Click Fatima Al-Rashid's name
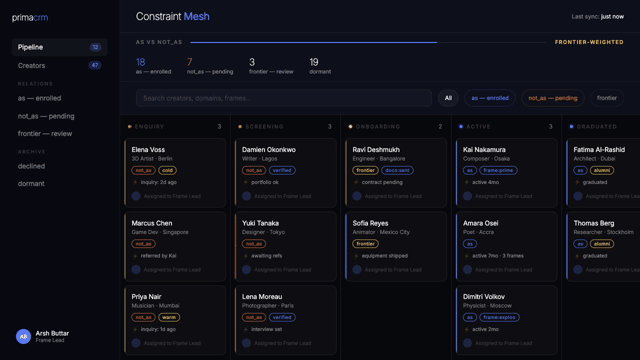This screenshot has height=360, width=640. pos(599,150)
